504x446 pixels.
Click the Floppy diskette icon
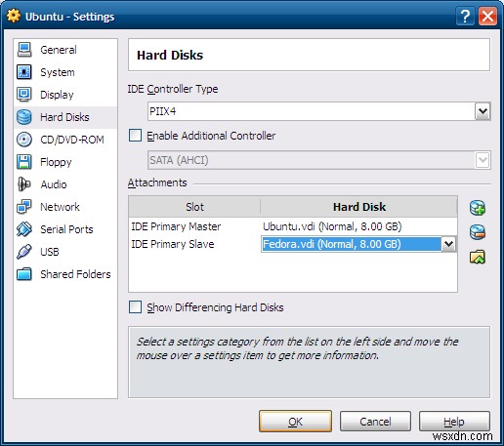tap(24, 162)
